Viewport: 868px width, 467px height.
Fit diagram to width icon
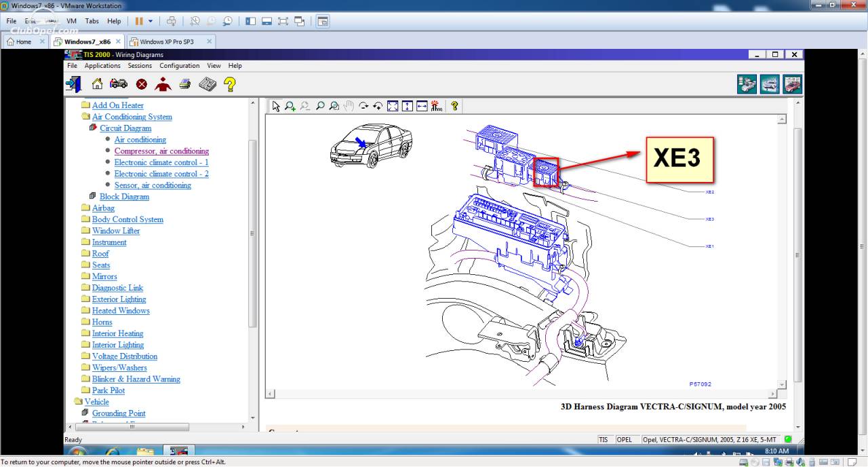click(422, 106)
